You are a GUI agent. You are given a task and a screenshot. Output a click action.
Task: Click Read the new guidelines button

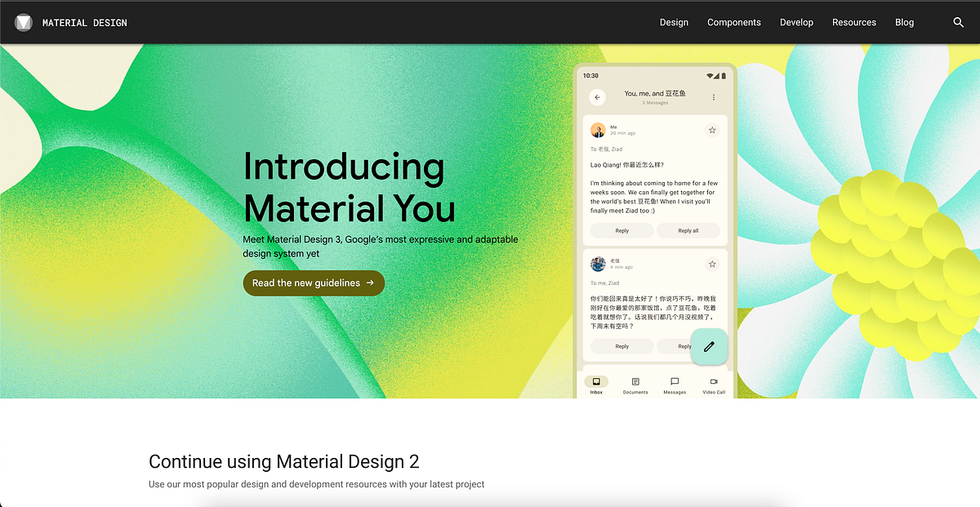point(314,282)
